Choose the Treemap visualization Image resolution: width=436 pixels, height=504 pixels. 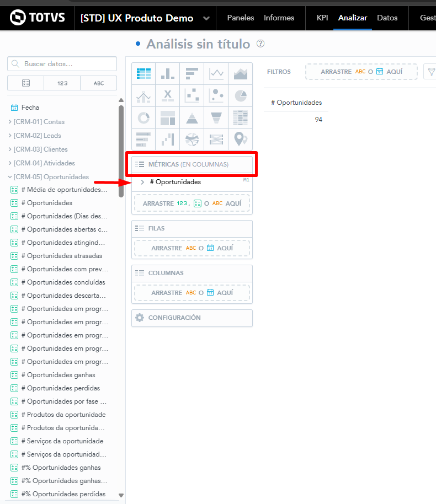[168, 117]
